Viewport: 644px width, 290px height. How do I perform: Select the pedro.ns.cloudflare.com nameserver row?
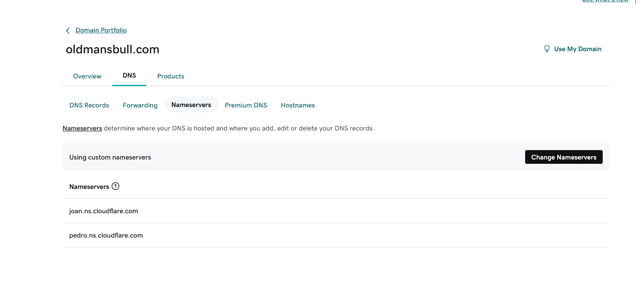(x=106, y=235)
